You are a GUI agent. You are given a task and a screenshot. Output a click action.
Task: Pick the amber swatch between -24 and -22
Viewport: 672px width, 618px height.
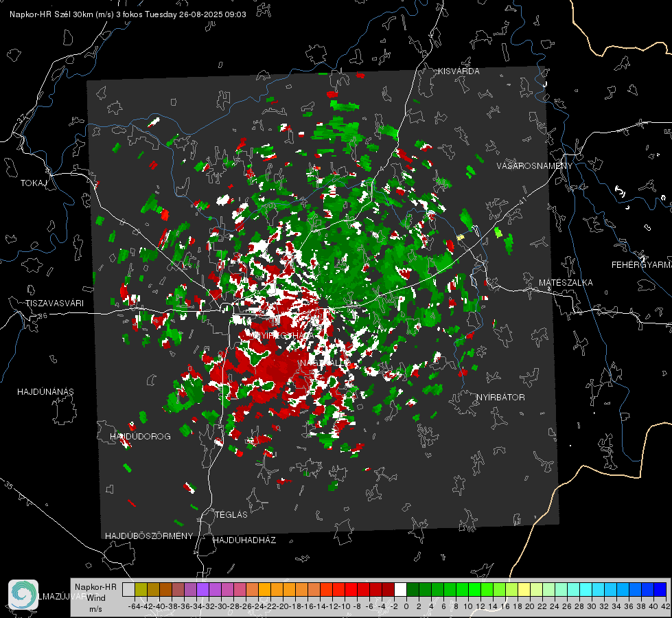(264, 589)
